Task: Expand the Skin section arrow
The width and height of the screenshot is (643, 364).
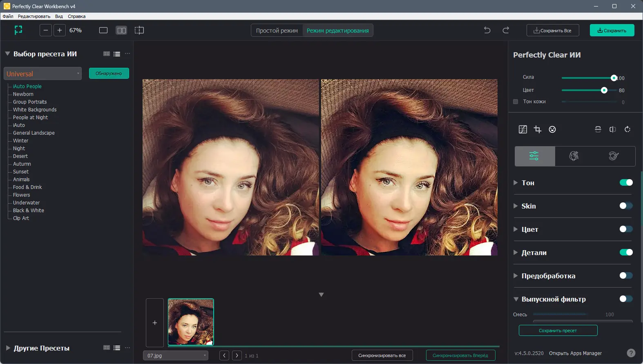Action: 516,206
